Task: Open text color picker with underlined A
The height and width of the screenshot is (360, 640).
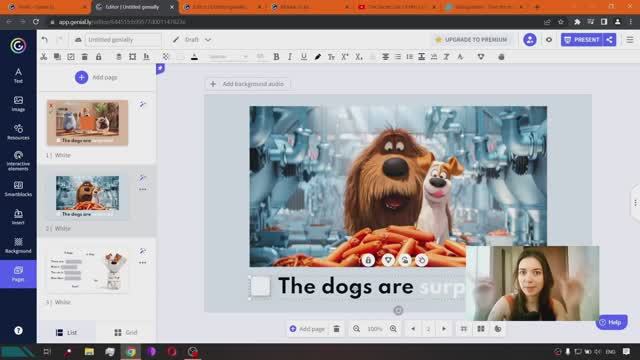Action: 194,57
